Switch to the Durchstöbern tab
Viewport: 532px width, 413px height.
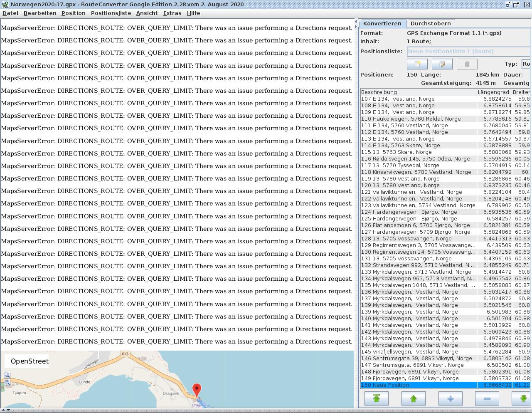431,24
